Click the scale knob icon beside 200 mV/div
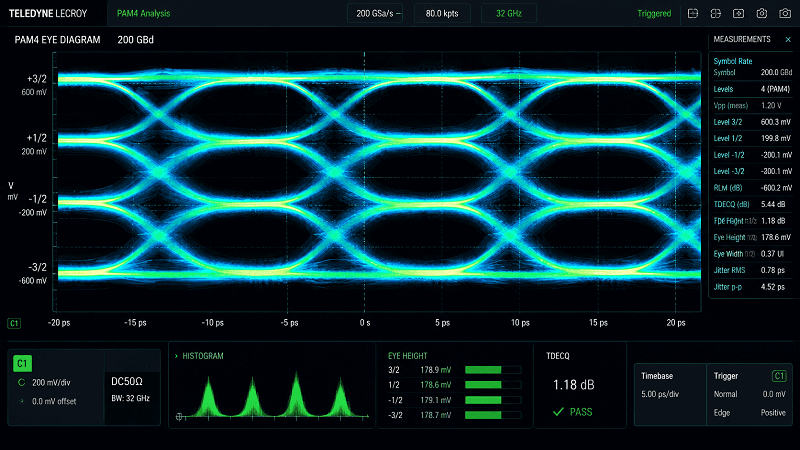The image size is (800, 450). (x=21, y=382)
